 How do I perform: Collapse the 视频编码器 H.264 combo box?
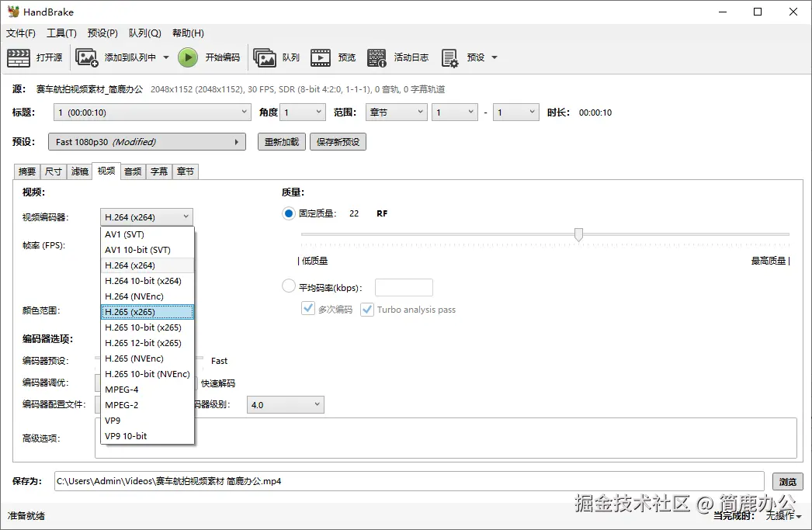pyautogui.click(x=147, y=217)
